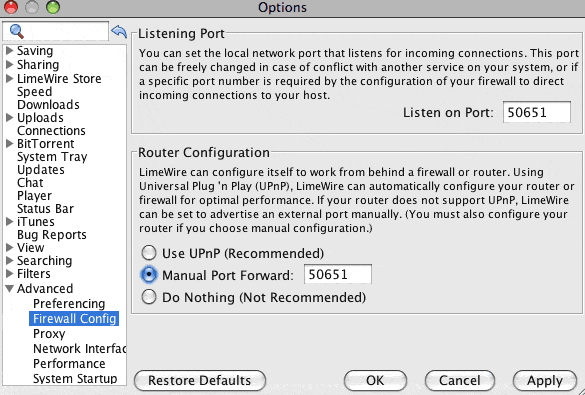Expand the Saving tree node
Viewport: 585px width, 395px height.
point(10,50)
